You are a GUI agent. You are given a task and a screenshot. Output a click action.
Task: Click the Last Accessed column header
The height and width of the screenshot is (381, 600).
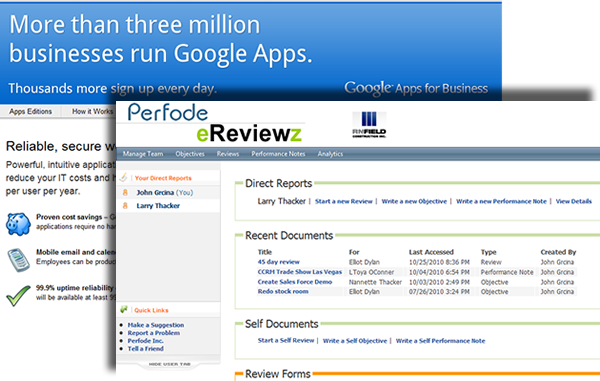[431, 252]
